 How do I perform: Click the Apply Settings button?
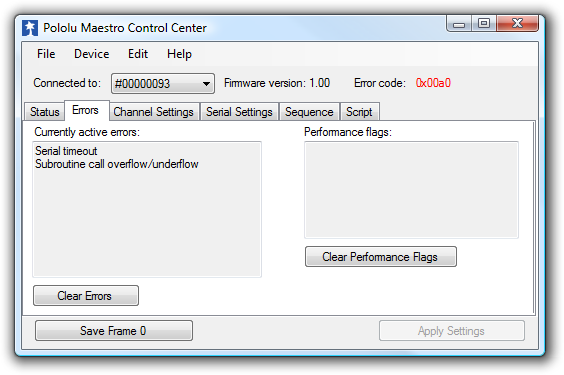tap(451, 330)
